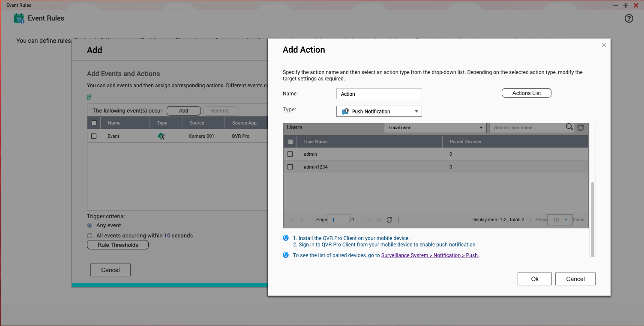Click the Camera 001 source cell
The image size is (644, 326).
coord(201,136)
